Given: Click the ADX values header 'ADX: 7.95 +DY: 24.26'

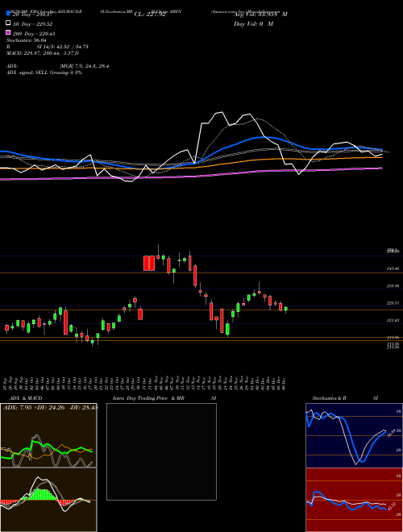Looking at the screenshot, I should (x=35, y=407).
